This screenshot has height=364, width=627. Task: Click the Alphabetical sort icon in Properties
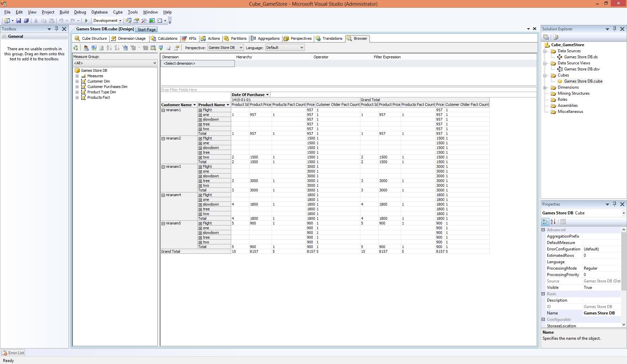553,222
